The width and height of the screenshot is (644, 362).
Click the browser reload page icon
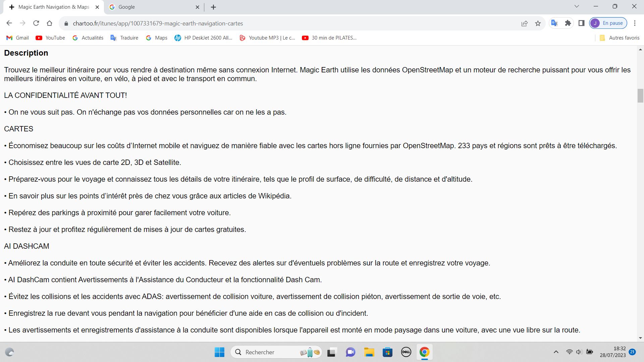click(x=36, y=23)
